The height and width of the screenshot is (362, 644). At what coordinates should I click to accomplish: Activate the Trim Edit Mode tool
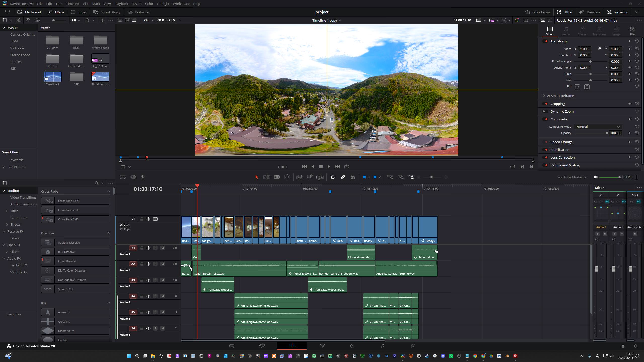(267, 177)
